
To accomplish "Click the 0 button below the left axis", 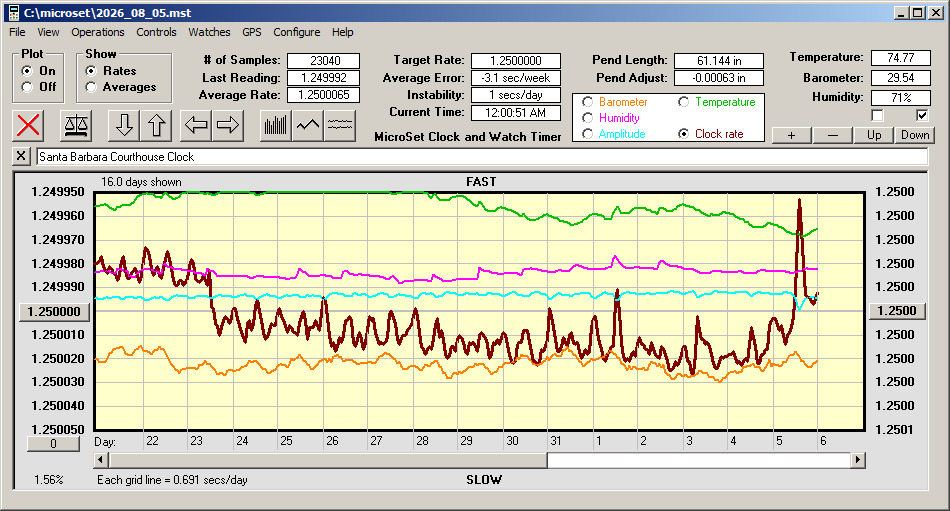I will pos(53,444).
